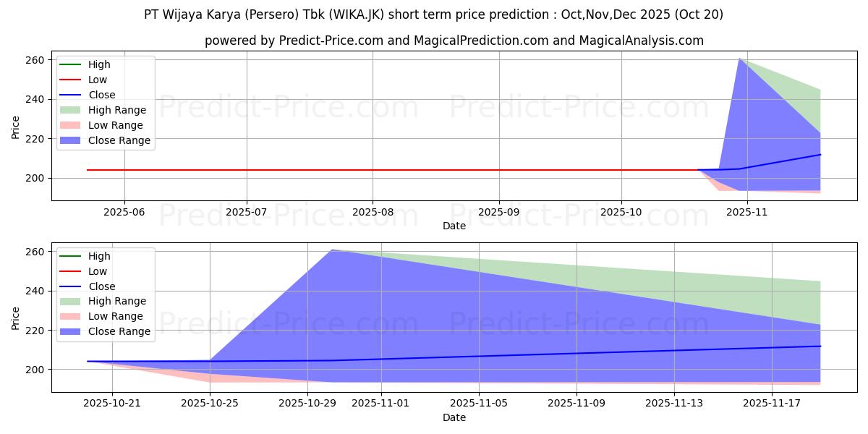Click the Price axis label of top chart
Viewport: 868px width, 434px height.
(16, 127)
